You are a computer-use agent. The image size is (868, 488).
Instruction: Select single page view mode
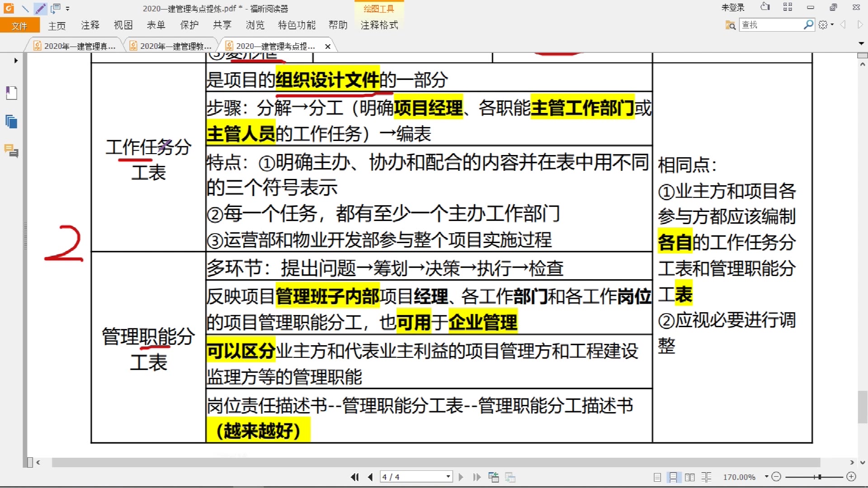coord(657,477)
